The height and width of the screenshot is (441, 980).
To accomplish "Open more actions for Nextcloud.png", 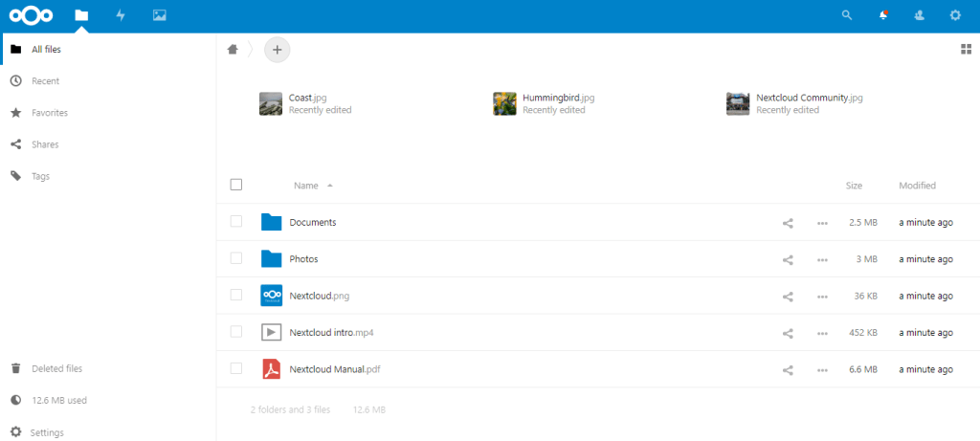I will [822, 297].
